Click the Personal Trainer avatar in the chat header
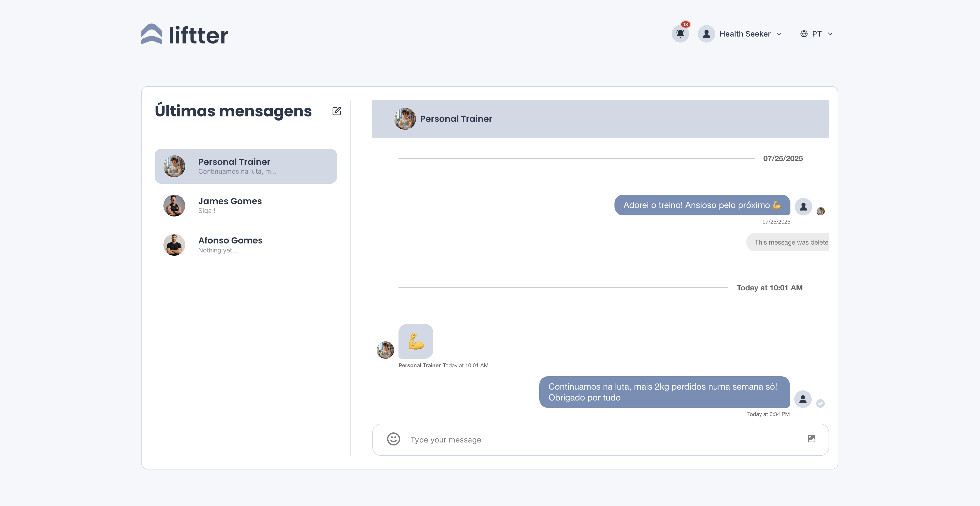980x506 pixels. [x=404, y=118]
